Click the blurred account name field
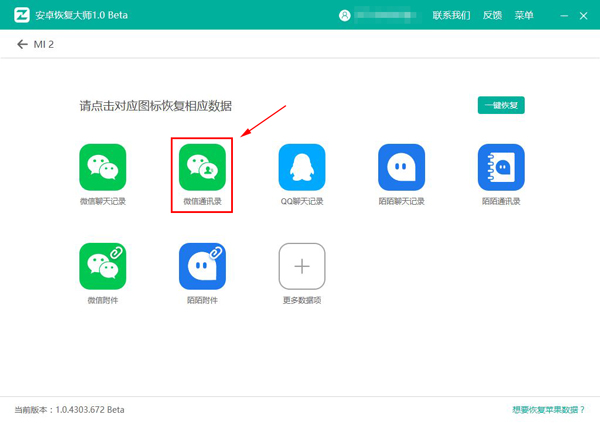The height and width of the screenshot is (423, 600). pyautogui.click(x=387, y=15)
